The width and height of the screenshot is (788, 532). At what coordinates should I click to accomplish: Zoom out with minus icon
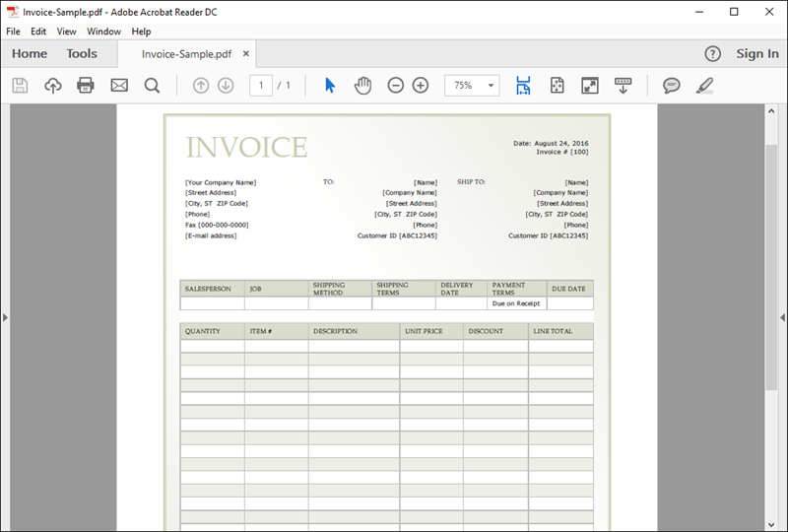click(x=396, y=86)
